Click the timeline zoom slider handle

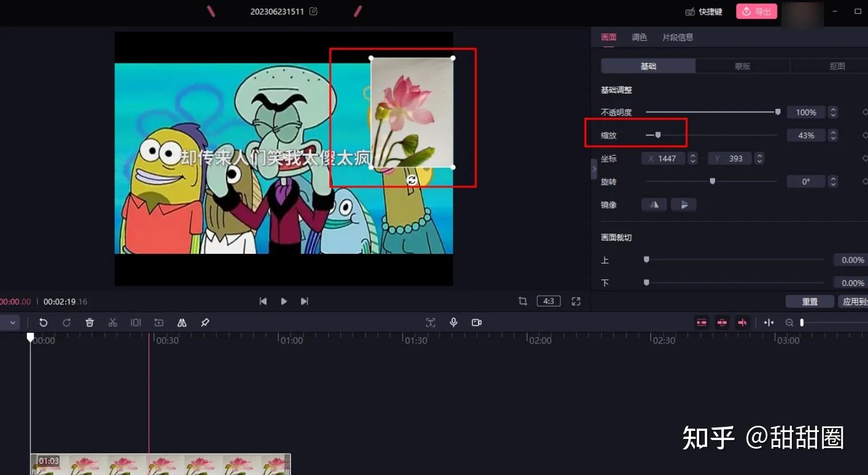(802, 323)
